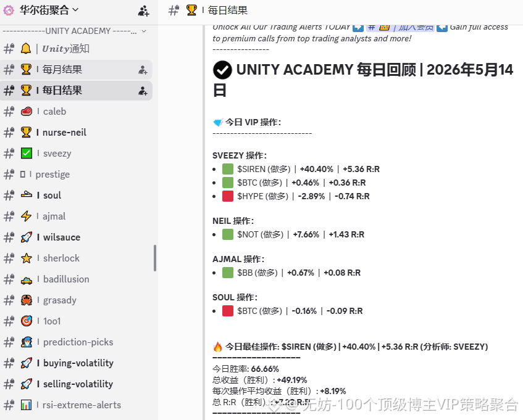Click the SVEEZY 操作 section heading
Image resolution: width=523 pixels, height=420 pixels.
[240, 155]
